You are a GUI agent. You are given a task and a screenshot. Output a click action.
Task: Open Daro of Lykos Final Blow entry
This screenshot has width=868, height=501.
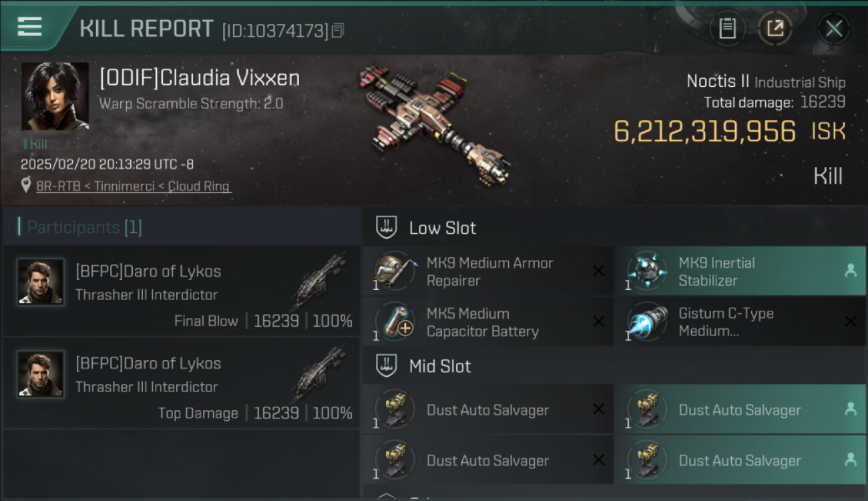(x=182, y=291)
